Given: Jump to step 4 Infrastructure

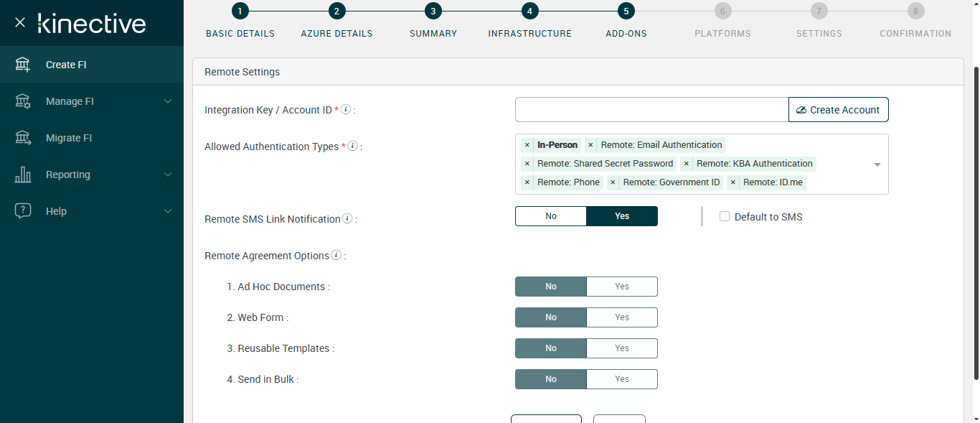Looking at the screenshot, I should (x=529, y=11).
